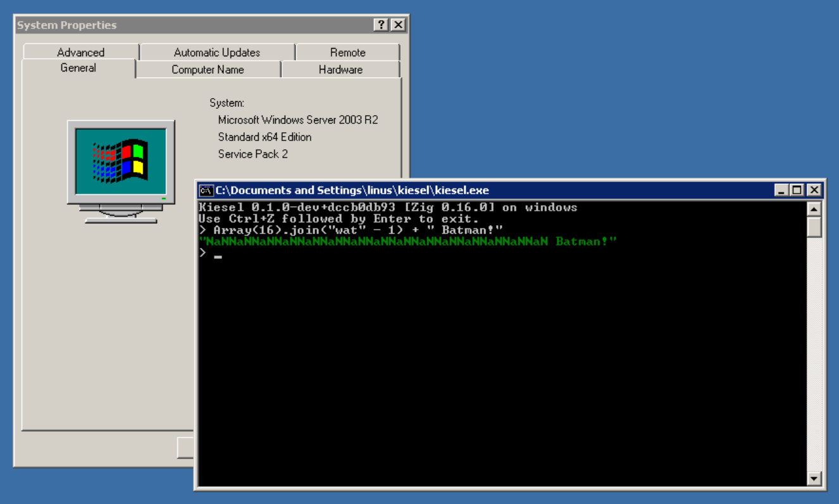The width and height of the screenshot is (839, 504).
Task: Close the System Properties dialog
Action: [398, 25]
